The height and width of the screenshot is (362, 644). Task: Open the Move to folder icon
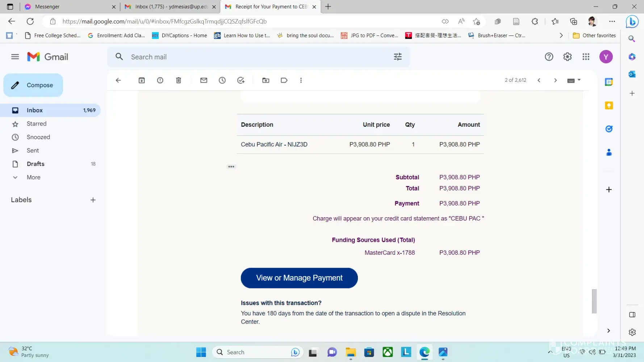(266, 80)
